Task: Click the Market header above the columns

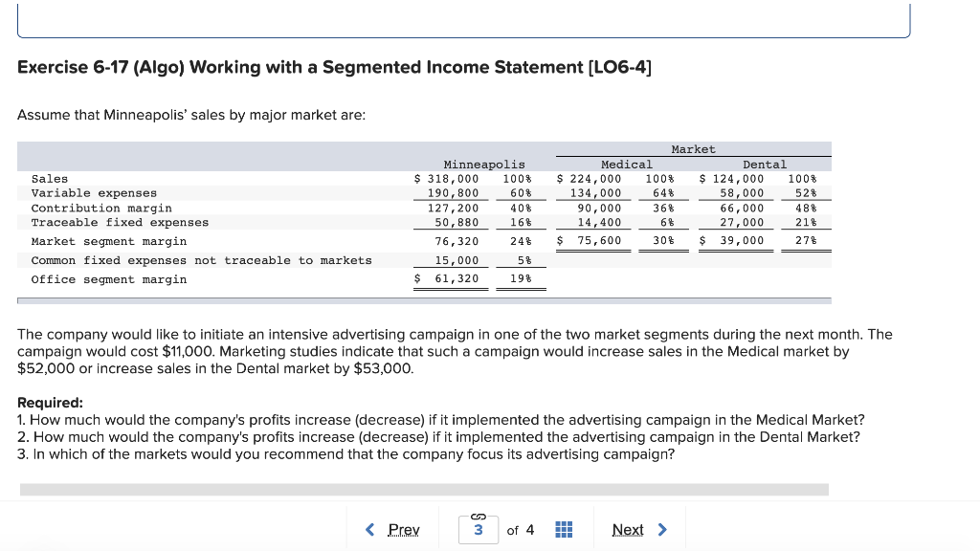Action: click(693, 148)
